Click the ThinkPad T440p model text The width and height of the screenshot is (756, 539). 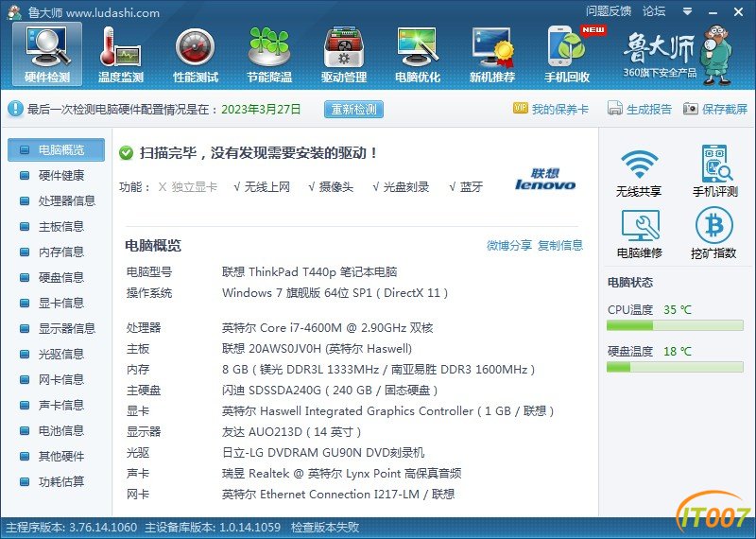(310, 272)
